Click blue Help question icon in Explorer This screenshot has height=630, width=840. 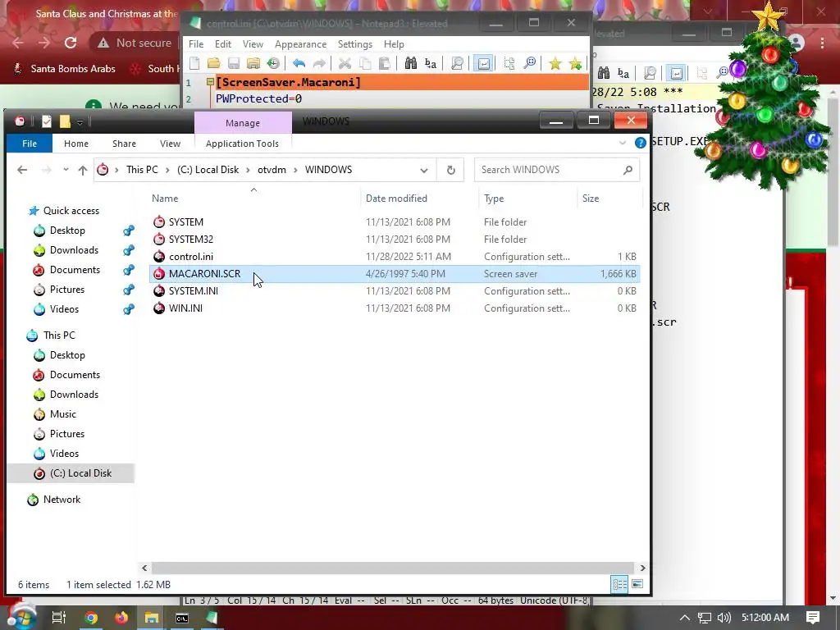(x=640, y=143)
